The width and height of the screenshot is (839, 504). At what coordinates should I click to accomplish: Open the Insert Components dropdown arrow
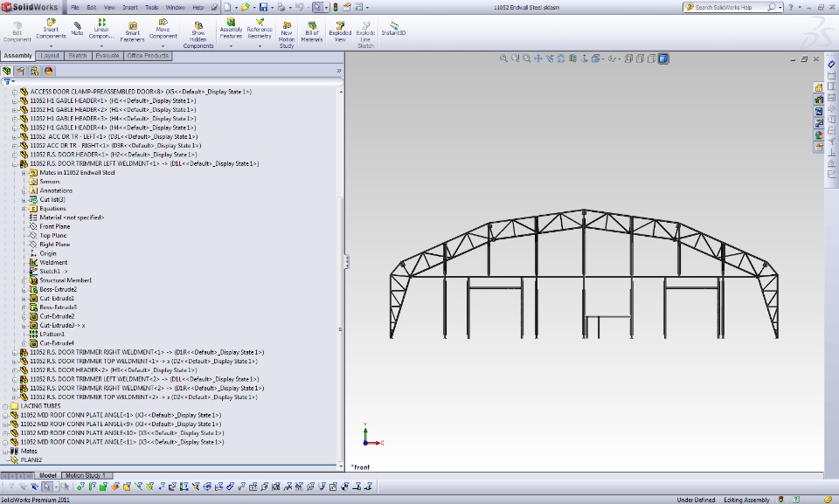(x=51, y=46)
